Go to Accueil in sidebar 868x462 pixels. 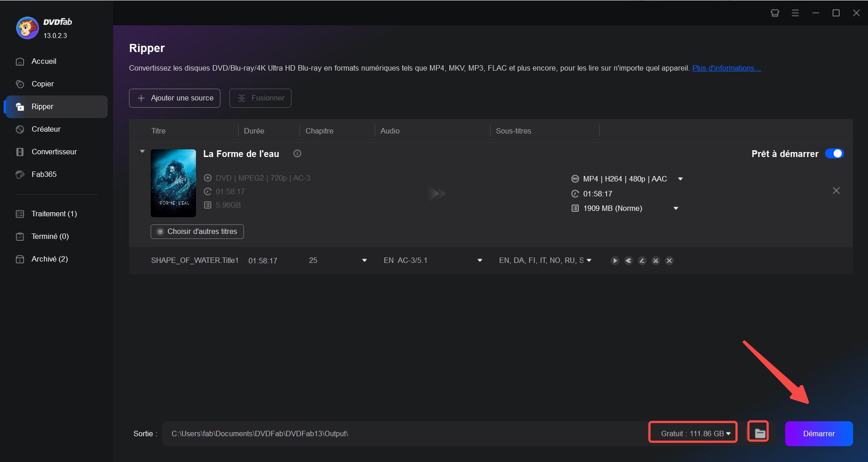pos(56,61)
